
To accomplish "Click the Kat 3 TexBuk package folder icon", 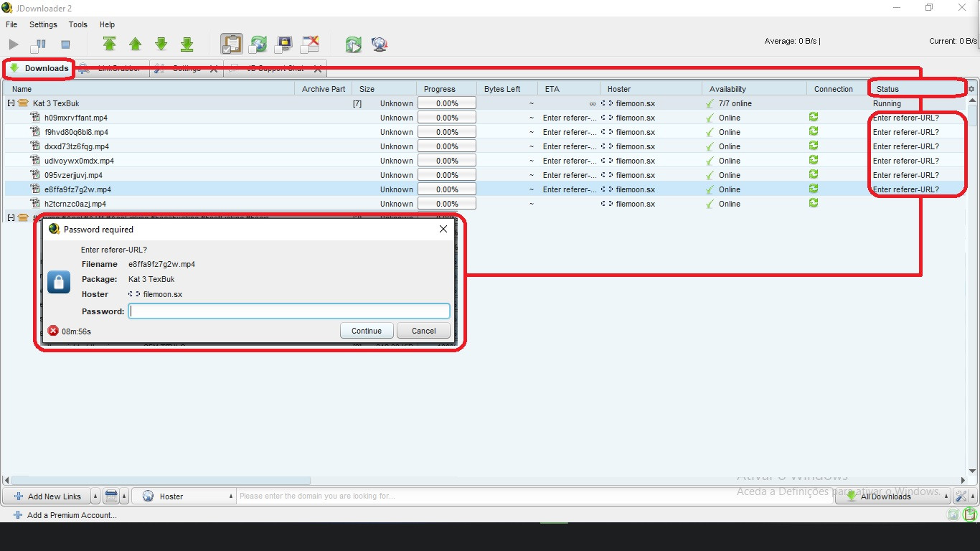I will pos(23,103).
